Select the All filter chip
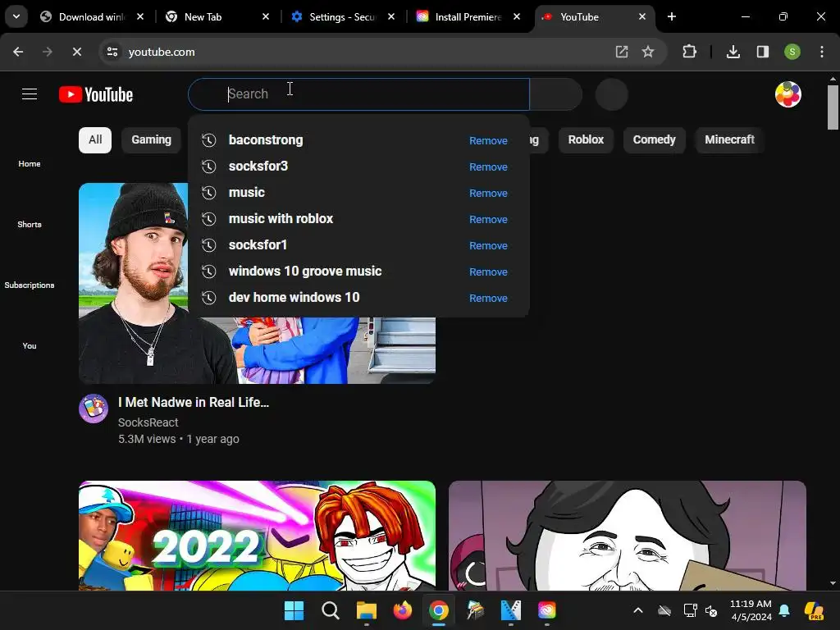This screenshot has height=630, width=840. click(x=95, y=139)
